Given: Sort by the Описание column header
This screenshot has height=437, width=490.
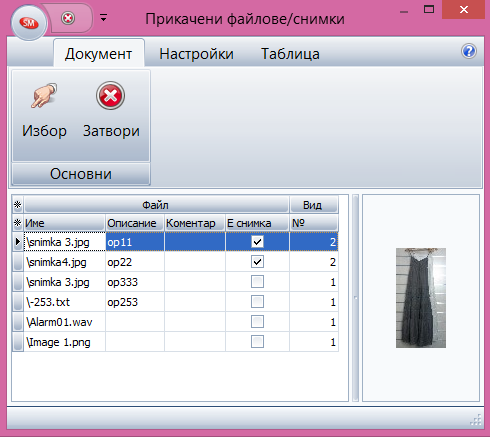Looking at the screenshot, I should [x=135, y=223].
